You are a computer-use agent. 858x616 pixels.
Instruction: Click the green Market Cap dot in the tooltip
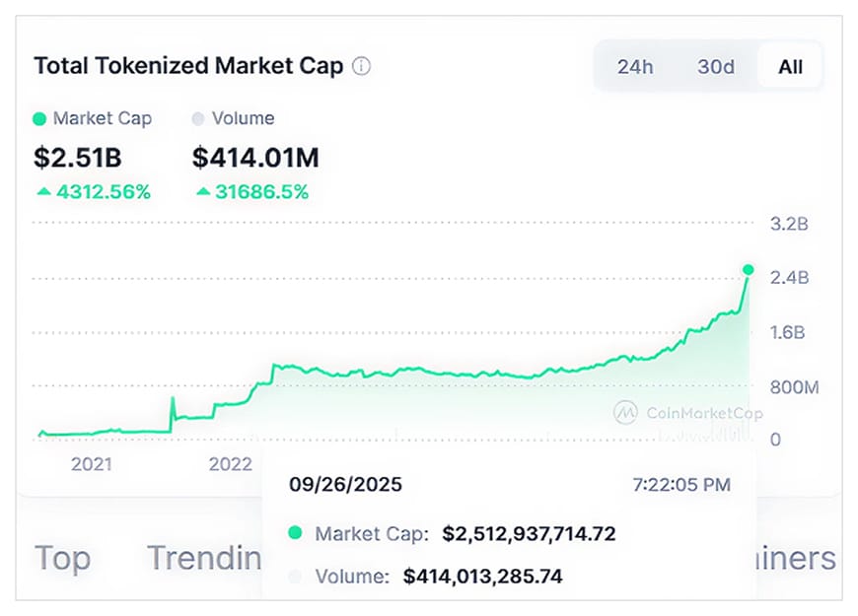[x=294, y=534]
